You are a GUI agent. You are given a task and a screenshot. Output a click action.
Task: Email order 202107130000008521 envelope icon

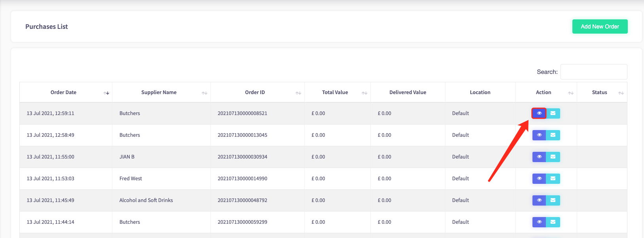(x=553, y=113)
